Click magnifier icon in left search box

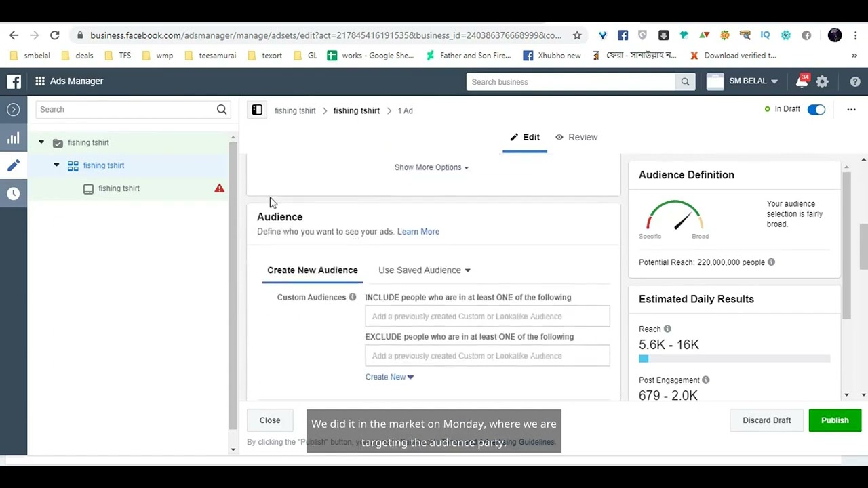[222, 110]
